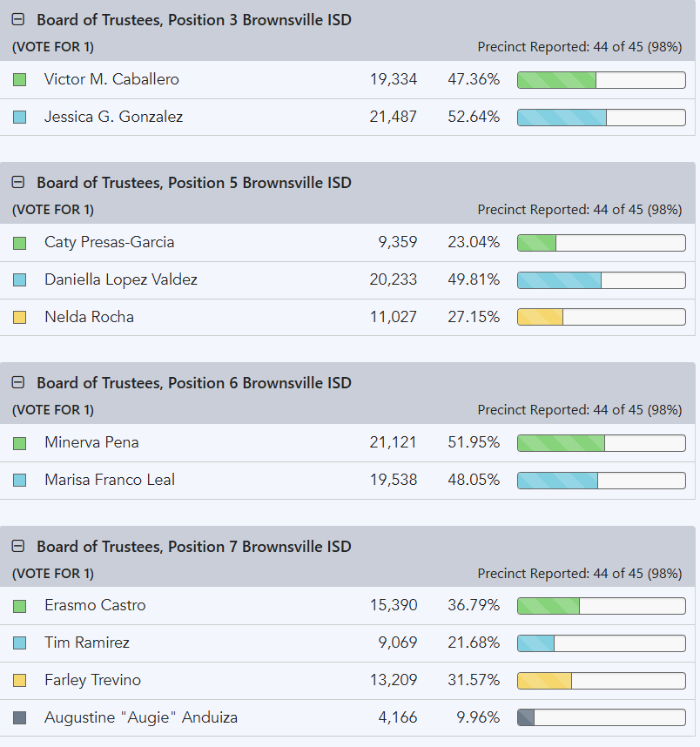Image resolution: width=700 pixels, height=747 pixels.
Task: Click the Position 3 Brownsville ISD contest title
Action: click(x=194, y=20)
